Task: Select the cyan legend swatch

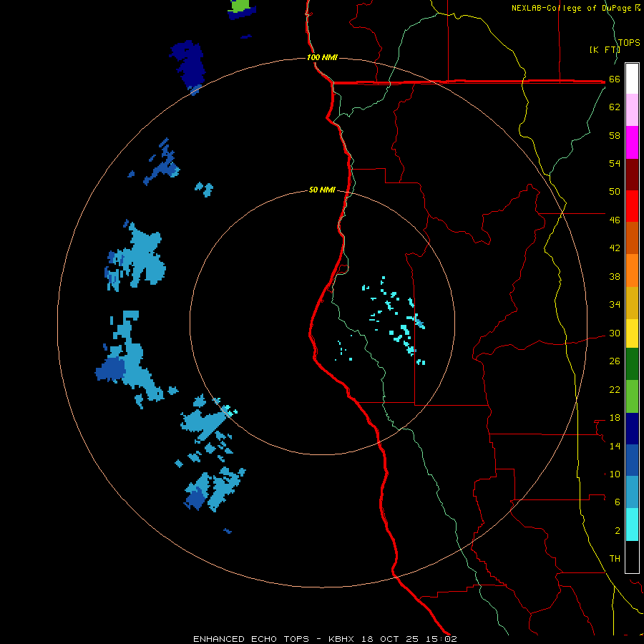Action: click(x=632, y=525)
